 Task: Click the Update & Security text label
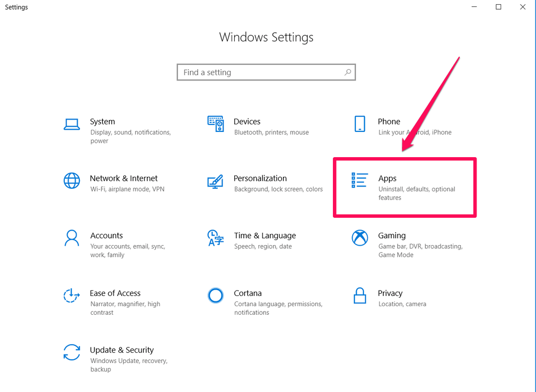121,350
